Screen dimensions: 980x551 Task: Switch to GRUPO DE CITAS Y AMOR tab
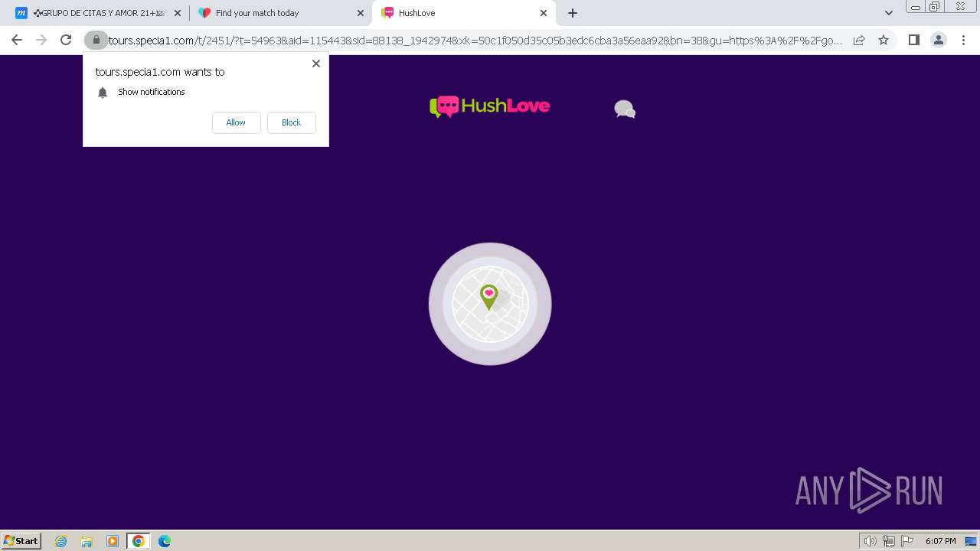point(100,13)
